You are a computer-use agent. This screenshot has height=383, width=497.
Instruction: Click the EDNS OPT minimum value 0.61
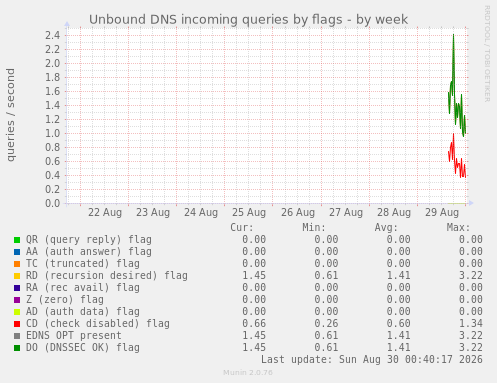point(326,336)
